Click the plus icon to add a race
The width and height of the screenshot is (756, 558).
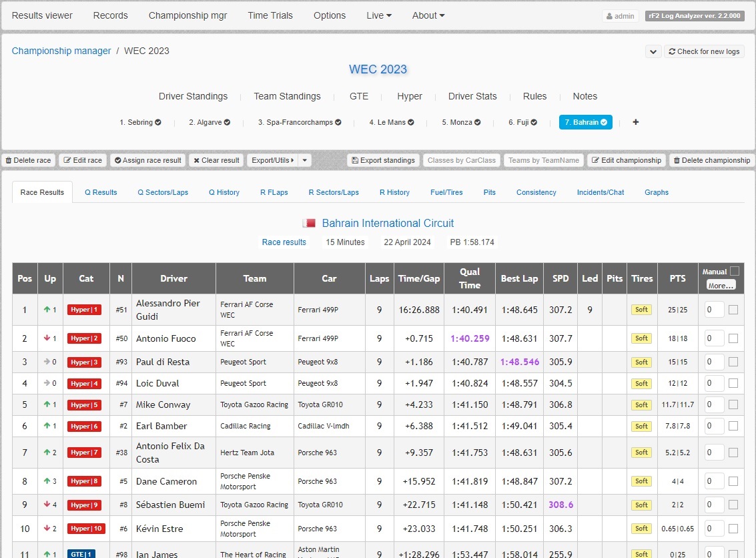[x=635, y=122]
